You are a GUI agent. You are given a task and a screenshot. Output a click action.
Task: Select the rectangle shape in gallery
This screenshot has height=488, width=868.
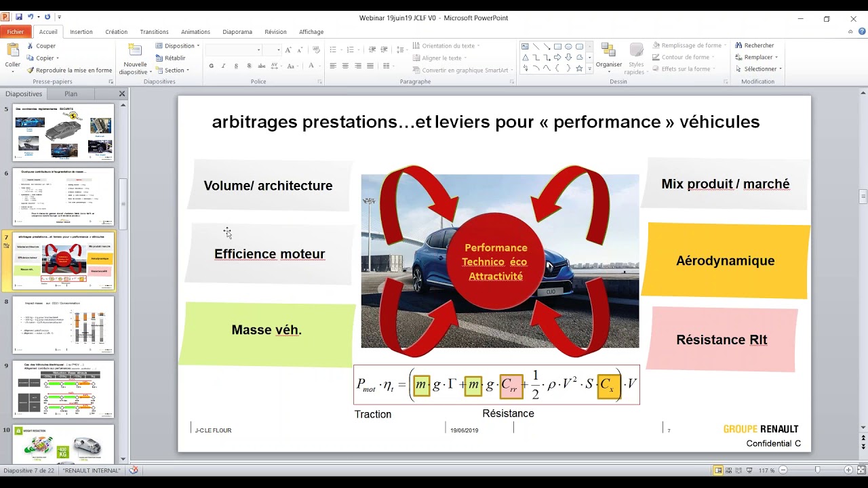click(557, 47)
